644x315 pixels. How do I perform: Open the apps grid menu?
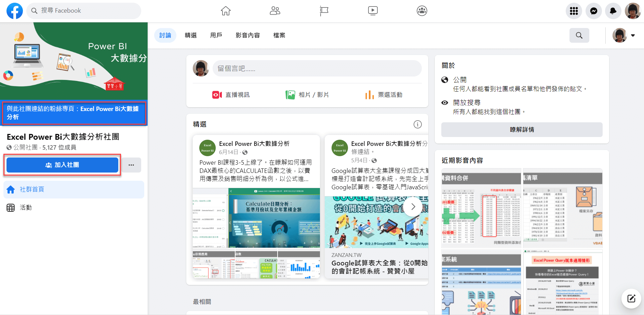[574, 11]
